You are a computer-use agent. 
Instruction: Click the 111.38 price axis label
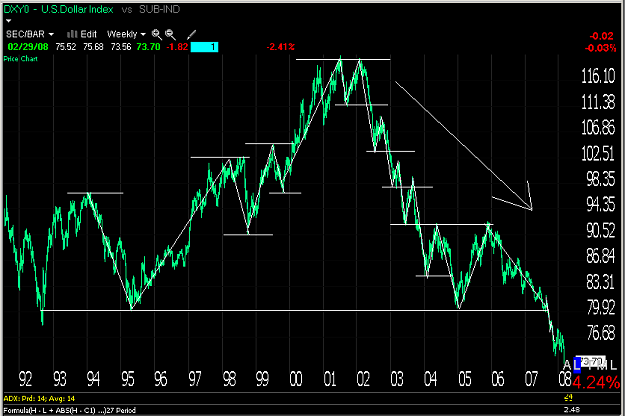598,102
